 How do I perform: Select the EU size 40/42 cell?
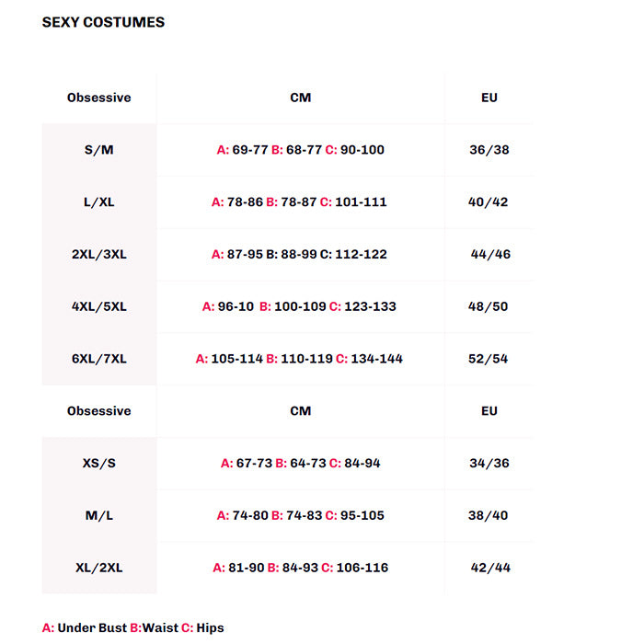tap(489, 202)
